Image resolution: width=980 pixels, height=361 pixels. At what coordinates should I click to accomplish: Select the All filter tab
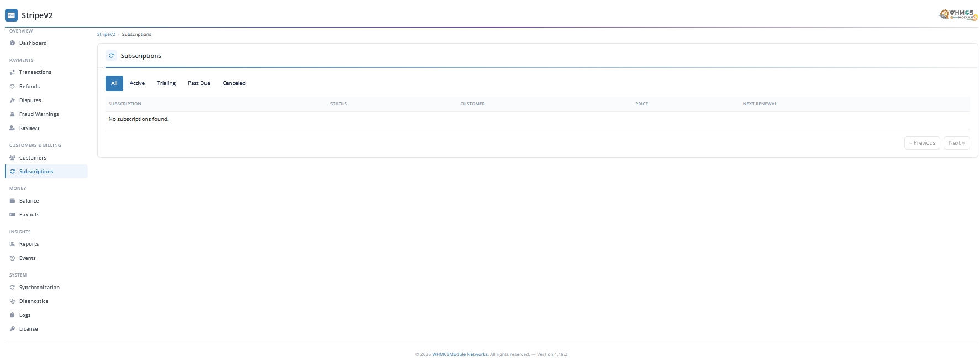click(x=114, y=83)
